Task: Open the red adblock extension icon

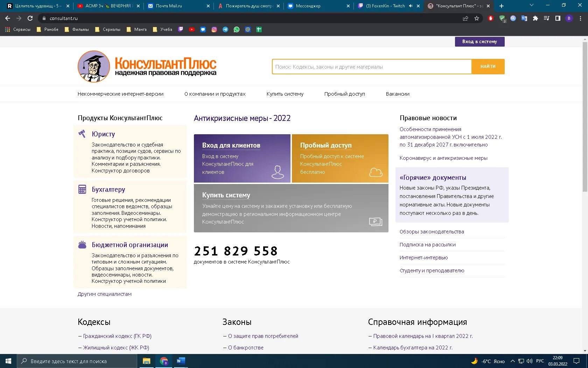Action: coord(491,18)
